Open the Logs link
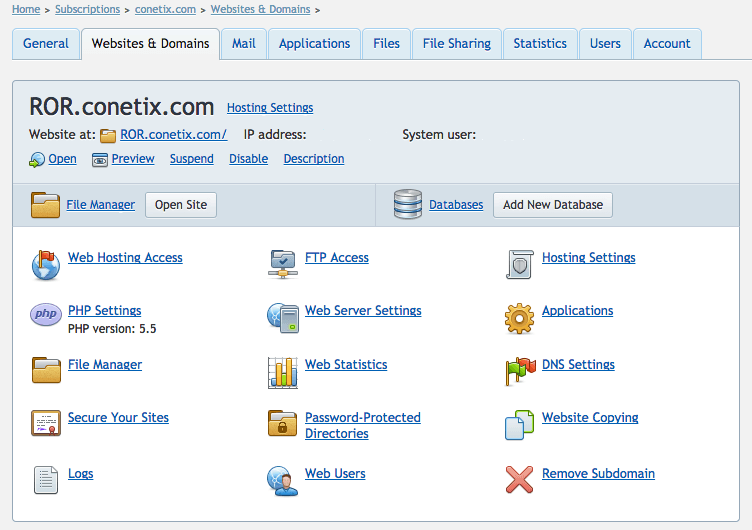The height and width of the screenshot is (530, 752). (81, 473)
